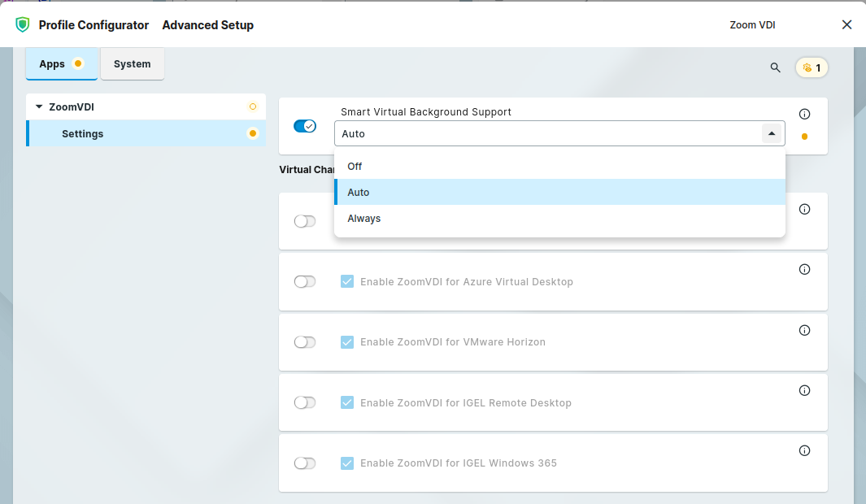This screenshot has width=866, height=504.
Task: Open info icon for VMware Horizon setting
Action: [804, 330]
